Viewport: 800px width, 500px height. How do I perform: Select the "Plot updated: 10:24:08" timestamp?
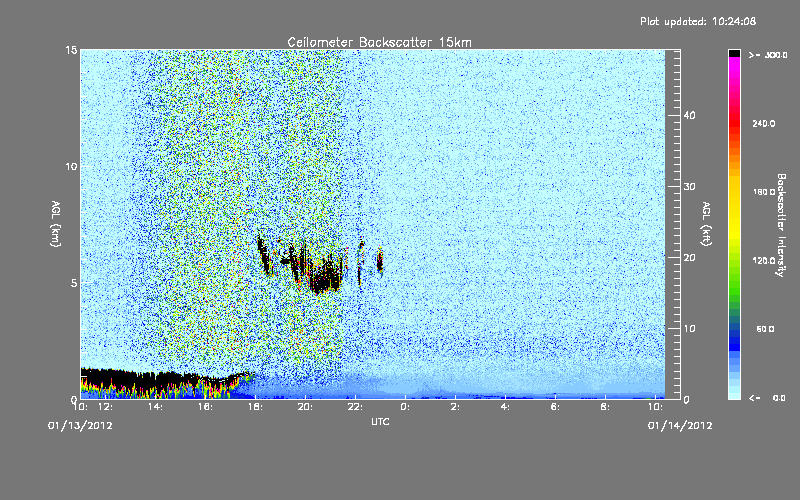(x=698, y=21)
